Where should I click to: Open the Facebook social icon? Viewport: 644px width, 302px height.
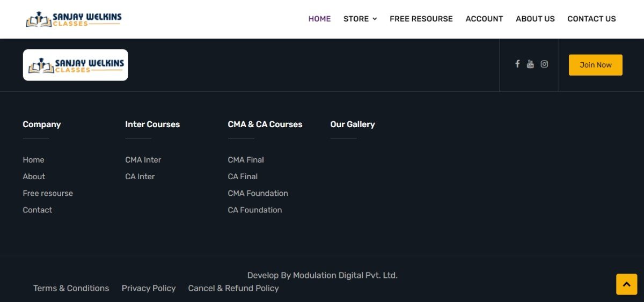517,64
